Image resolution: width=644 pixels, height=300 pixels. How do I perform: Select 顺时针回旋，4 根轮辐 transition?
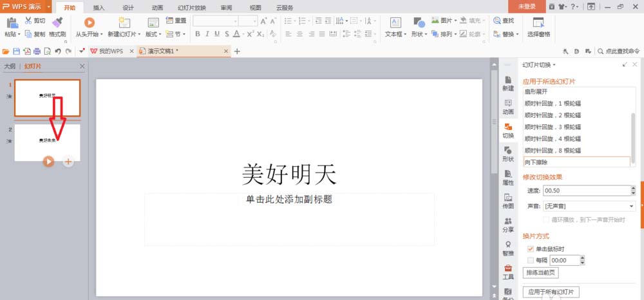coord(576,138)
